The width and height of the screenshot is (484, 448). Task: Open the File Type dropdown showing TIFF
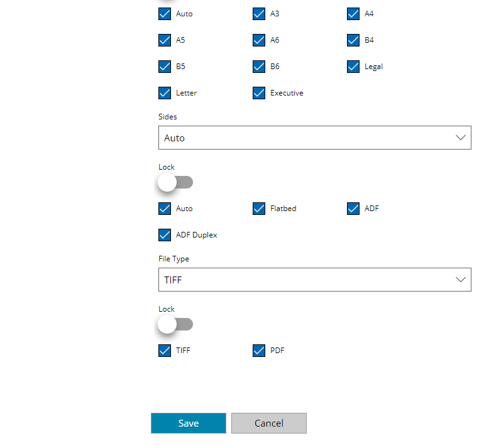314,280
